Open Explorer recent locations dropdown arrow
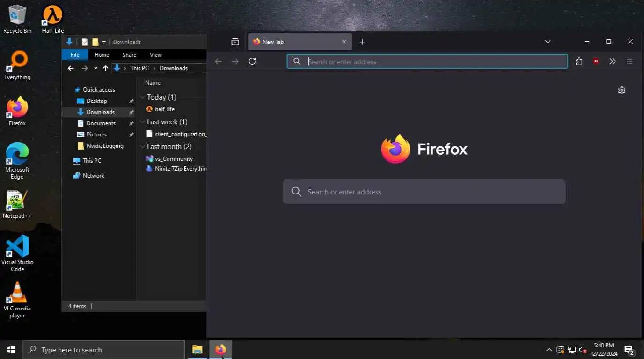Viewport: 644px width, 359px height. [x=96, y=68]
